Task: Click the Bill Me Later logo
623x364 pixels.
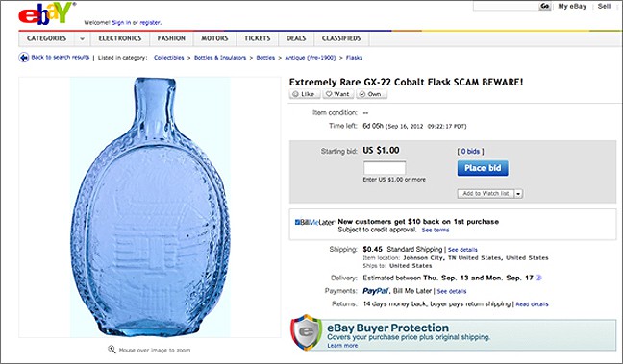Action: [314, 222]
